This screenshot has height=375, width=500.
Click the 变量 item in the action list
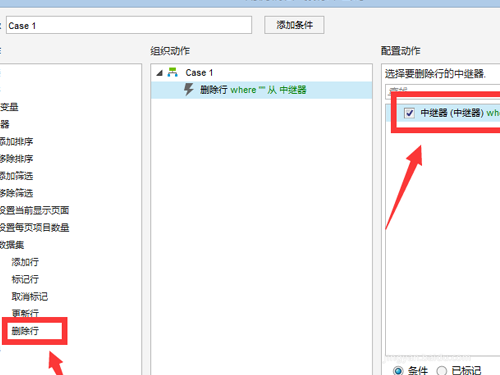coord(9,107)
